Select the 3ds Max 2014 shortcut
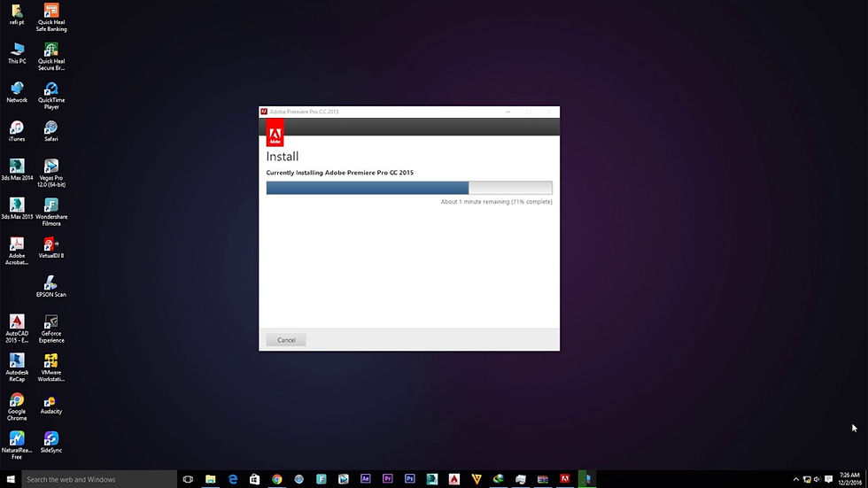 17,169
